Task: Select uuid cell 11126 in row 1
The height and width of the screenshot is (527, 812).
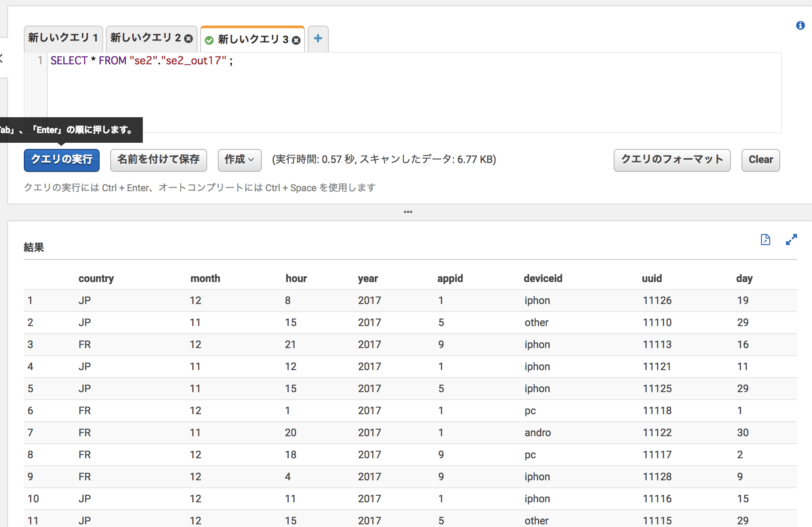Action: [657, 301]
